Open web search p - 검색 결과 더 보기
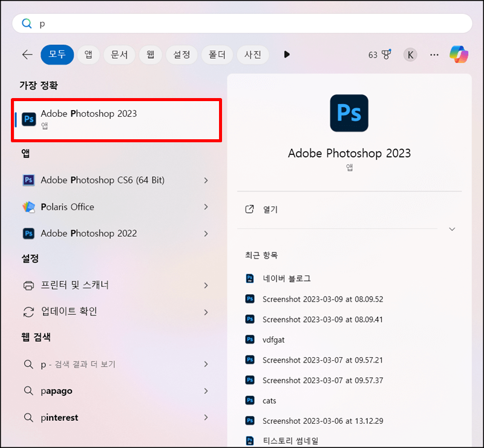Image resolution: width=484 pixels, height=448 pixels. pyautogui.click(x=116, y=364)
